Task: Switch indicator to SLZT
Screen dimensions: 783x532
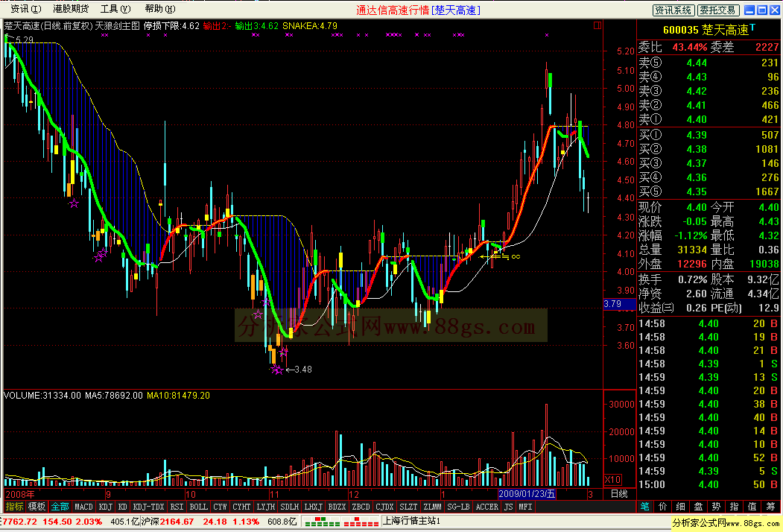Action: click(408, 507)
